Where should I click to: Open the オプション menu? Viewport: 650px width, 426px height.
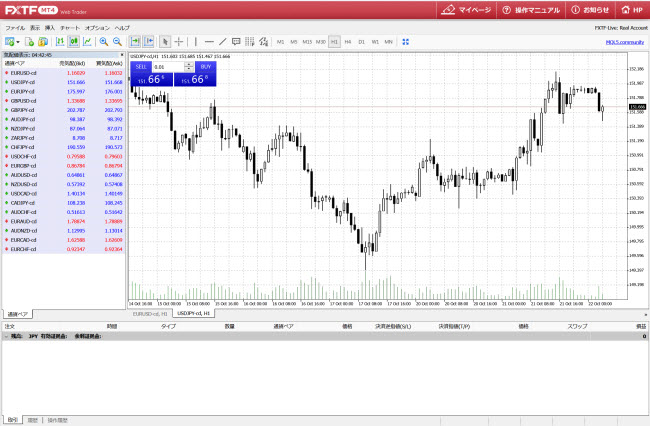coord(97,28)
